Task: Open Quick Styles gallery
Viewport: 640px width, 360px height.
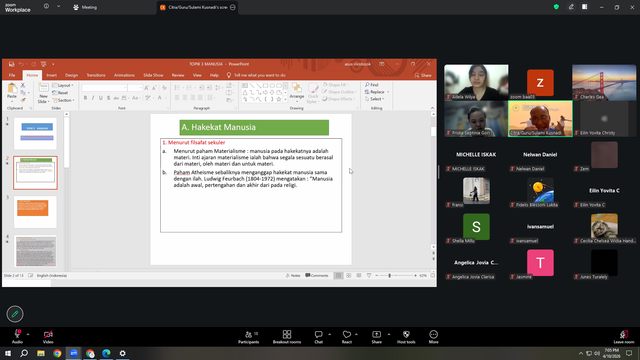Action: click(x=313, y=93)
